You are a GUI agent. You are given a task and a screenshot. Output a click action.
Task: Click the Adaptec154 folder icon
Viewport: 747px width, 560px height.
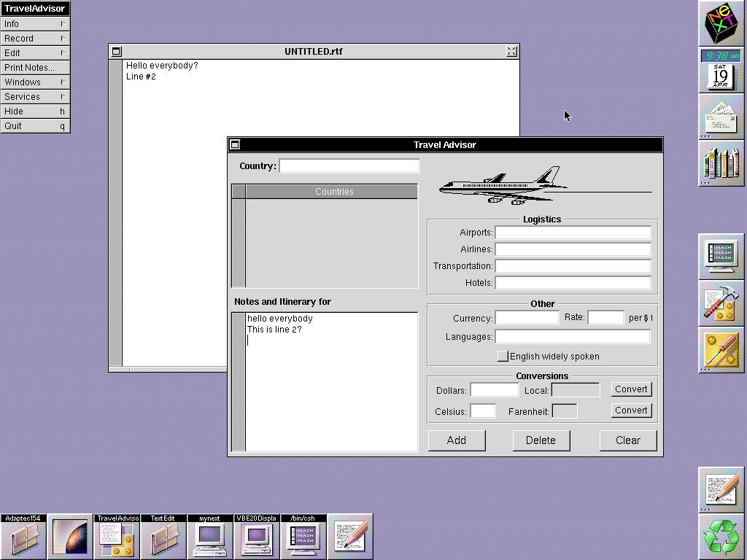pyautogui.click(x=23, y=537)
